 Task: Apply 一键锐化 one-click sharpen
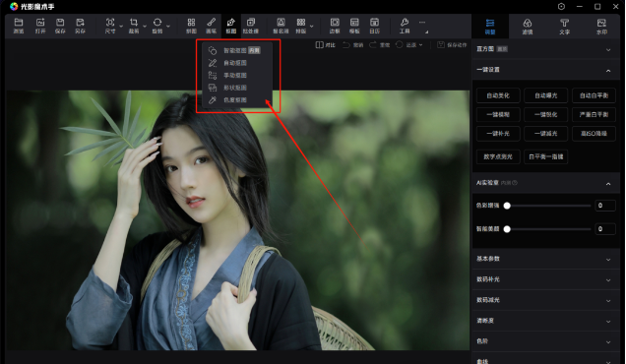click(x=545, y=114)
